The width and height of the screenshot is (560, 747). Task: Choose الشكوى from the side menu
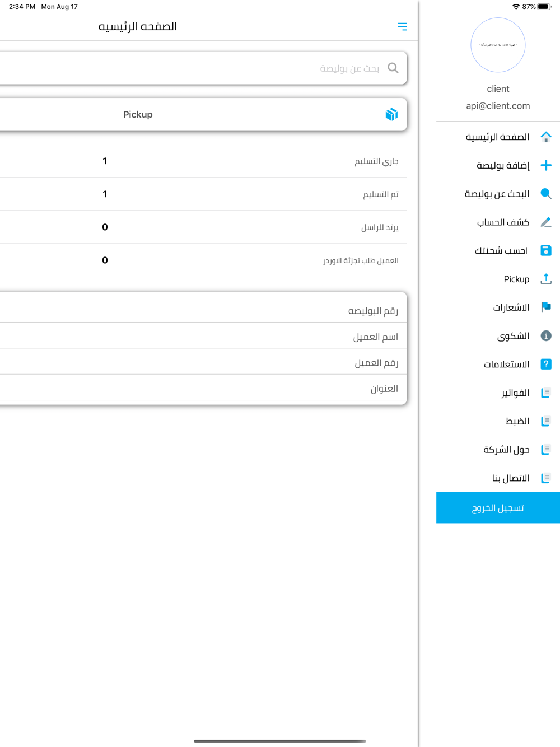pos(498,336)
